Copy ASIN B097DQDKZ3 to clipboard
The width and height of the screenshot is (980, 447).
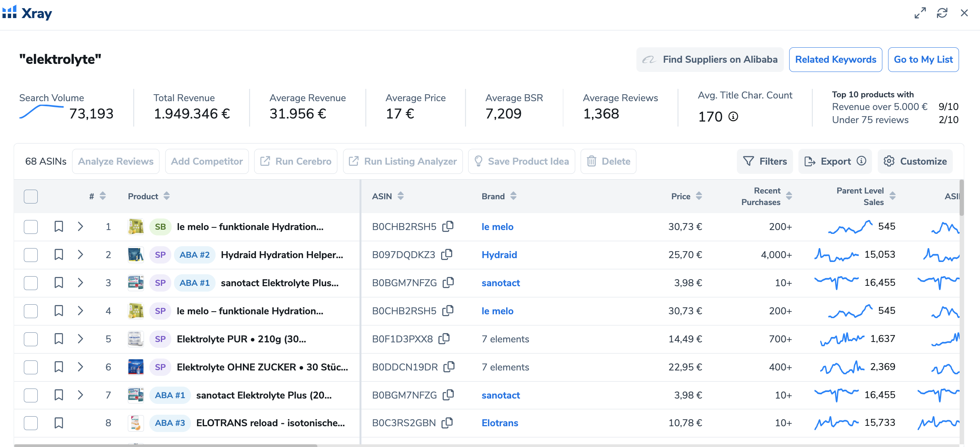pos(447,254)
